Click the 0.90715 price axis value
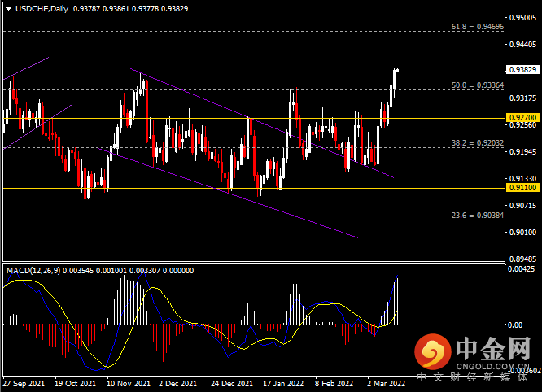This screenshot has width=542, height=392. [522, 206]
